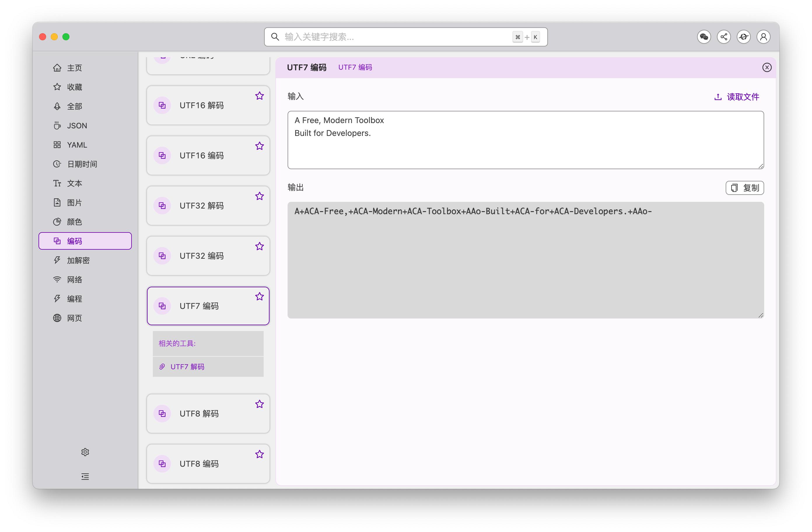Click the WeChat icon in title bar
Viewport: 812px width, 532px height.
pyautogui.click(x=704, y=37)
